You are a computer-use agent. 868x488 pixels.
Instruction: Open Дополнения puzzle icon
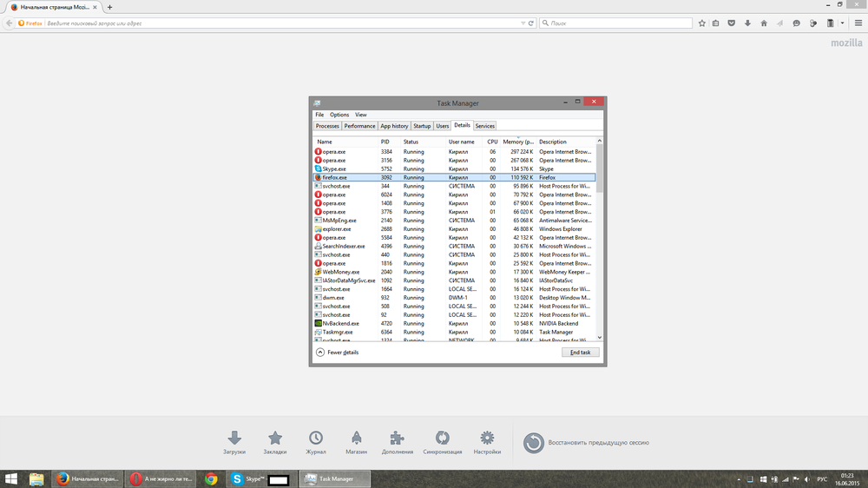pos(397,443)
